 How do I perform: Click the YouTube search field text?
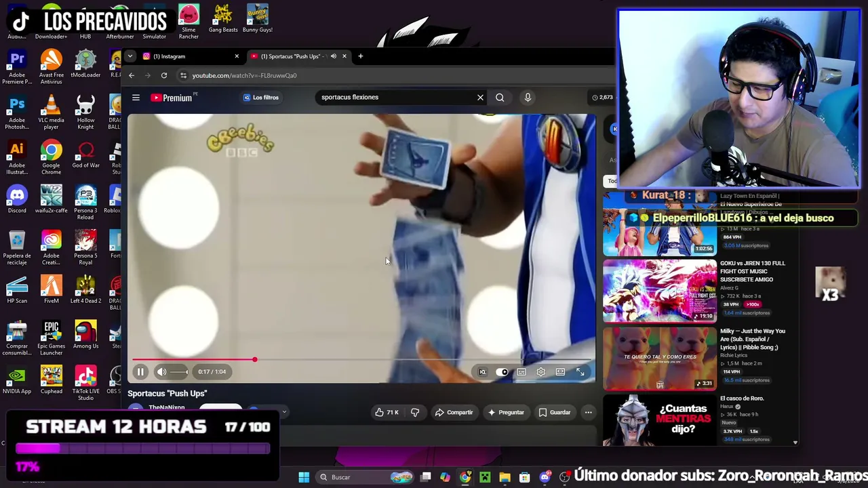(x=350, y=97)
